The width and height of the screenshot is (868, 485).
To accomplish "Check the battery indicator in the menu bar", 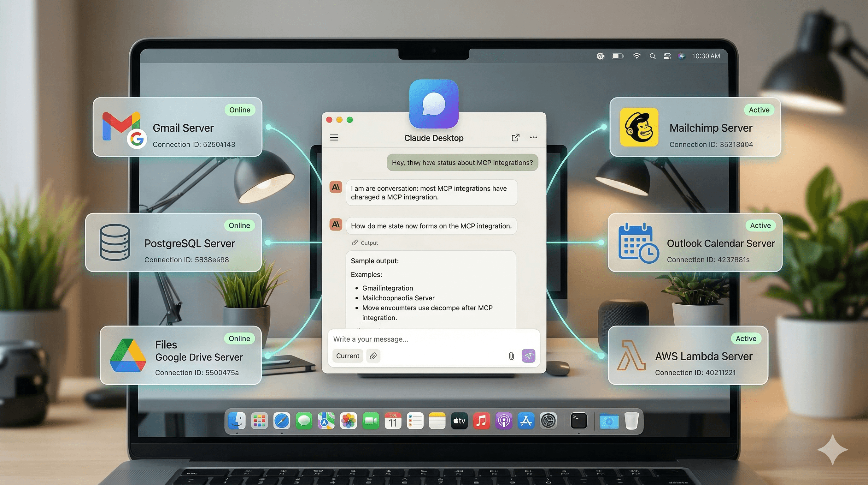I will [617, 56].
